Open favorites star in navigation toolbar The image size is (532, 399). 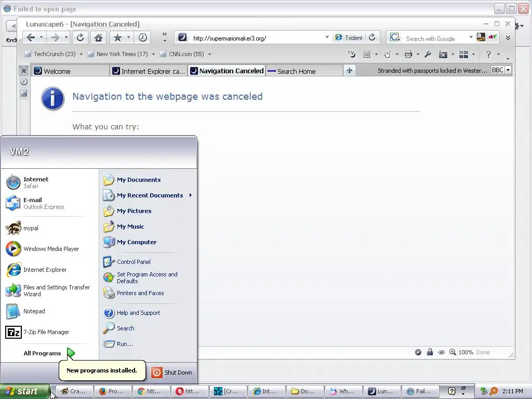(x=118, y=37)
